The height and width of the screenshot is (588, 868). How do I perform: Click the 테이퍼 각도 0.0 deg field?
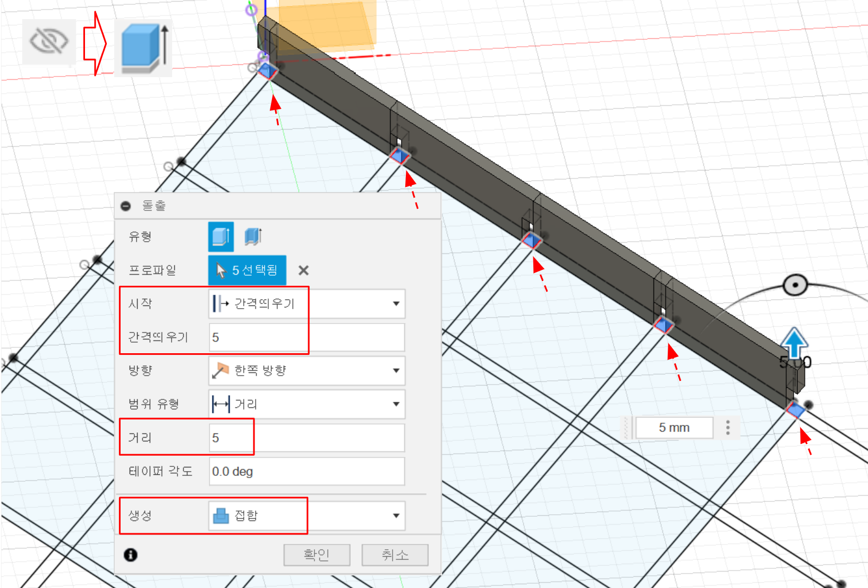click(x=307, y=471)
